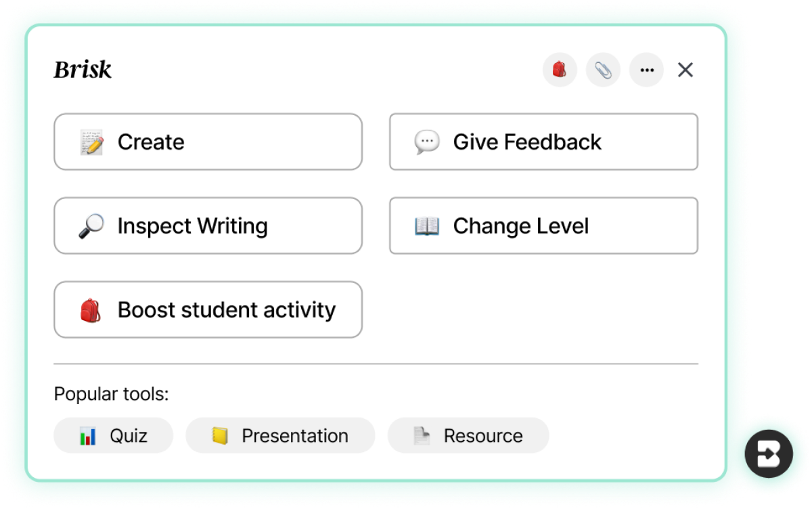Screen dimensions: 812x509
Task: Click the floating Brisk B logo button
Action: [x=769, y=453]
